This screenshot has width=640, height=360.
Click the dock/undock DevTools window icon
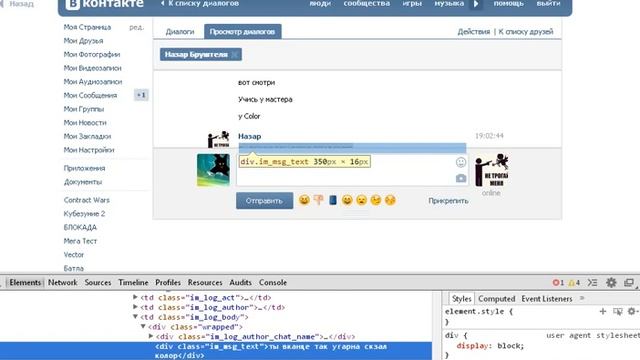[629, 282]
